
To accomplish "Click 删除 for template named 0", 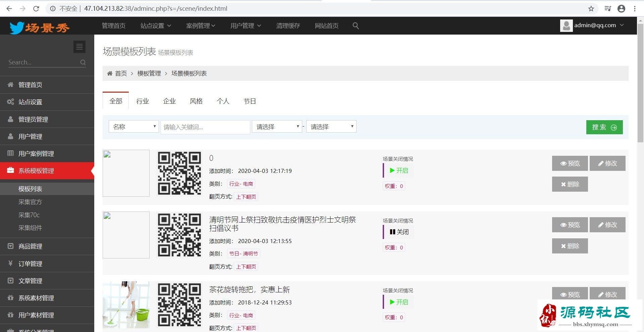I will click(570, 184).
